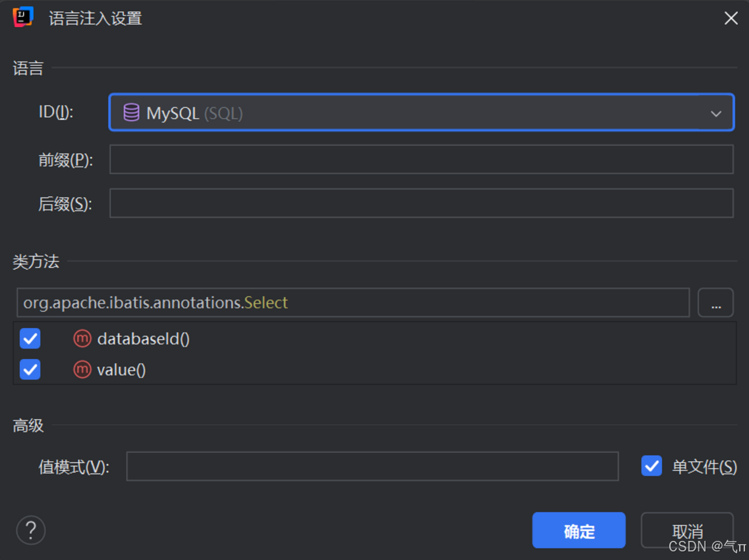Click the method icon next to databaseId()

tap(82, 338)
